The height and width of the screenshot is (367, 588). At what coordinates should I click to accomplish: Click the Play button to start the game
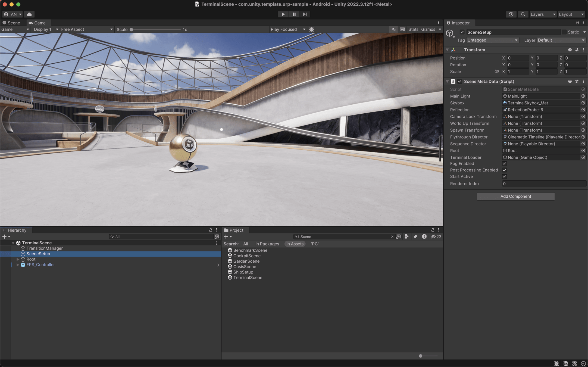(283, 14)
